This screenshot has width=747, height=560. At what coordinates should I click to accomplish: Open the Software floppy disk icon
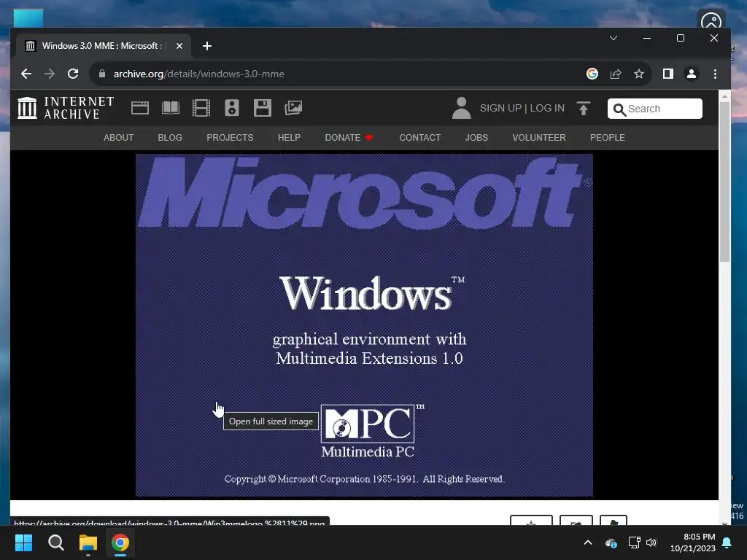tap(262, 108)
